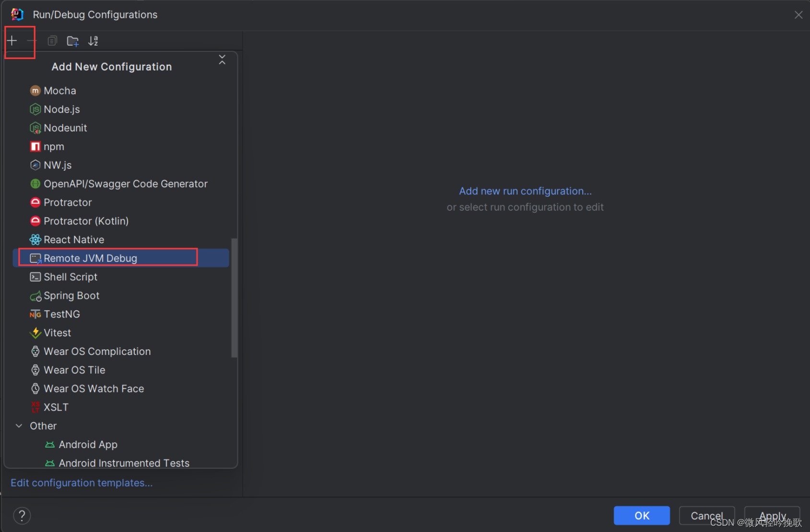The height and width of the screenshot is (532, 810).
Task: Select the Nodeunit configuration icon
Action: click(x=35, y=128)
